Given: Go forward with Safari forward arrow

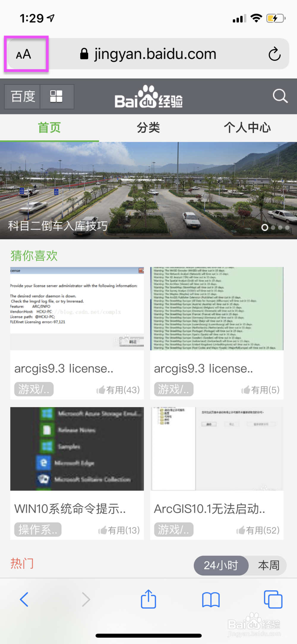Looking at the screenshot, I should coord(86,599).
